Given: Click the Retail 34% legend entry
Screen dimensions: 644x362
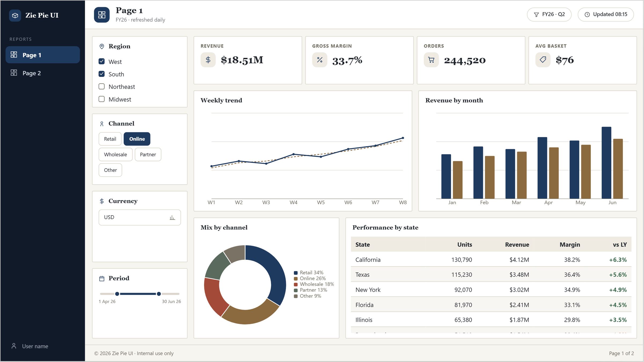Looking at the screenshot, I should (x=309, y=272).
